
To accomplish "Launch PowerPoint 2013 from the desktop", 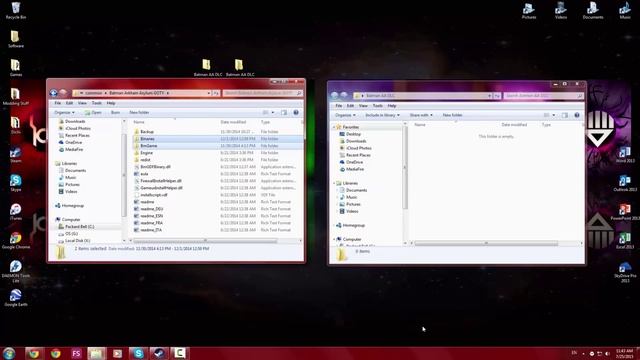I will tap(625, 211).
